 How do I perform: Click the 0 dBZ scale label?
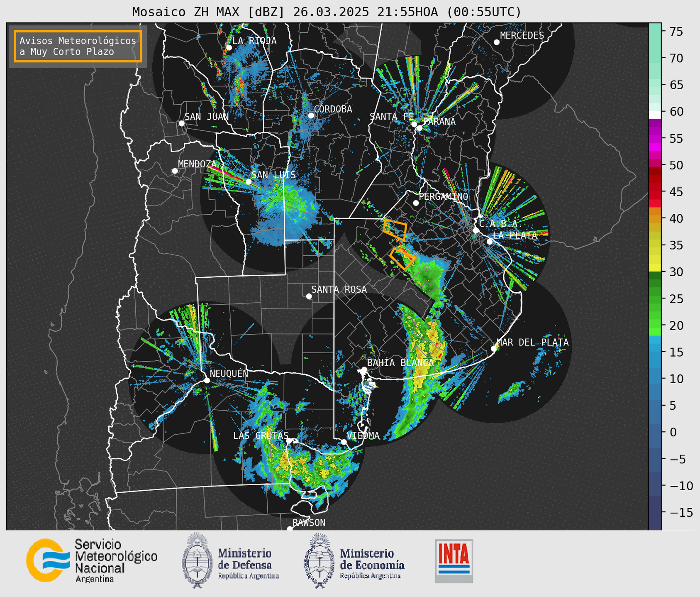673,432
